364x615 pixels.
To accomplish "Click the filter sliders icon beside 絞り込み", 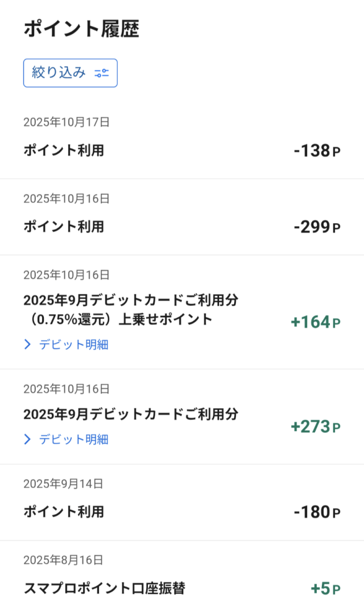I will coord(102,73).
